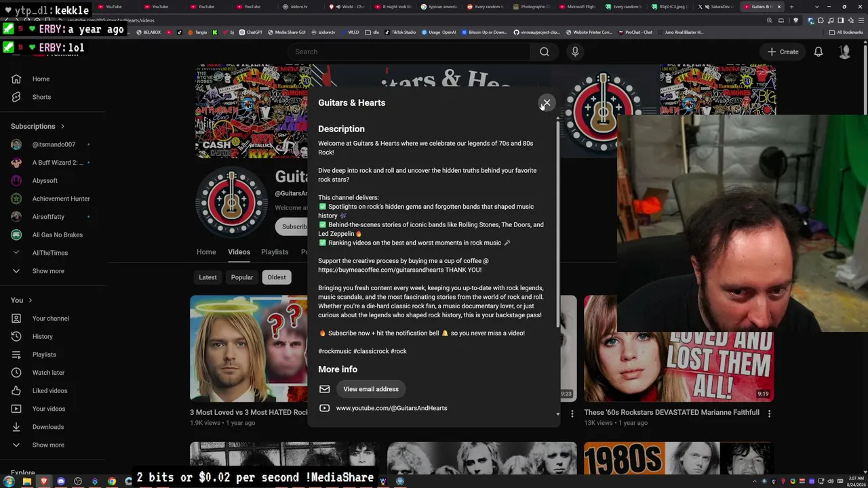Open Your videos

point(49,409)
